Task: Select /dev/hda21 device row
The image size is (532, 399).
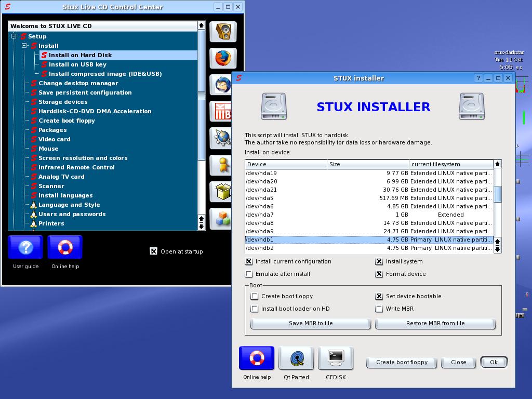Action: [369, 190]
